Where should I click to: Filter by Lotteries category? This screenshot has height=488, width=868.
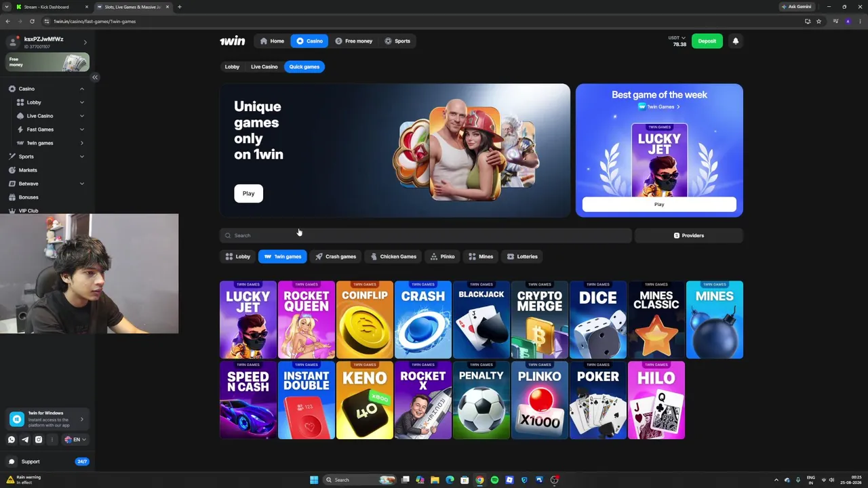[x=522, y=256]
